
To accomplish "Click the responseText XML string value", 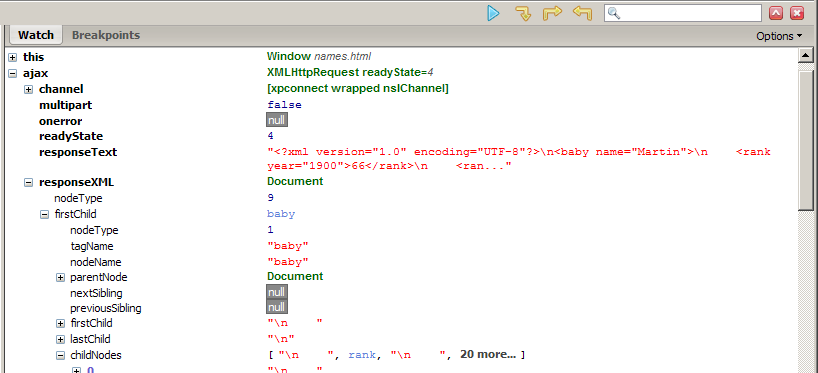I will click(519, 159).
